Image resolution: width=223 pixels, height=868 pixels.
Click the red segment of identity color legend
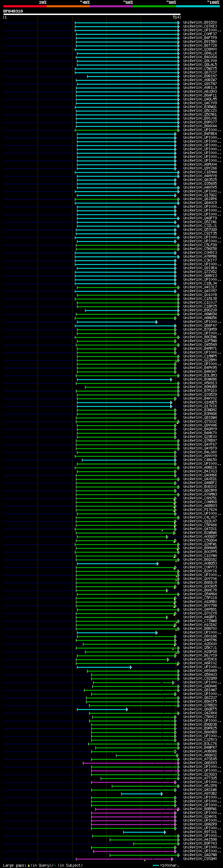pos(25,6)
